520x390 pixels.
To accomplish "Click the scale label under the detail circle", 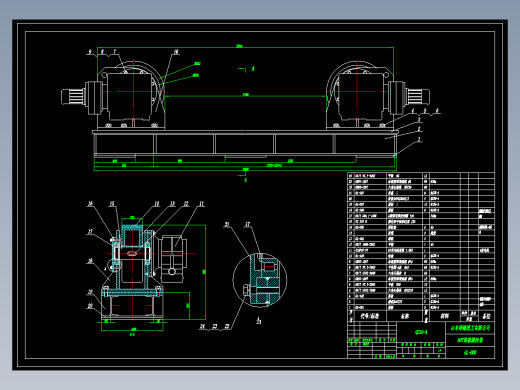I will point(259,320).
